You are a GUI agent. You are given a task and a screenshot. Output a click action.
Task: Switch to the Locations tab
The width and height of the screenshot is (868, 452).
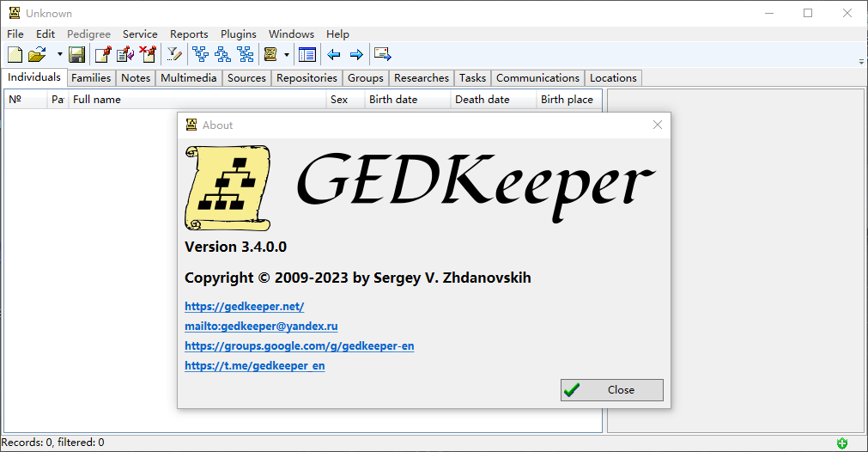pos(613,78)
